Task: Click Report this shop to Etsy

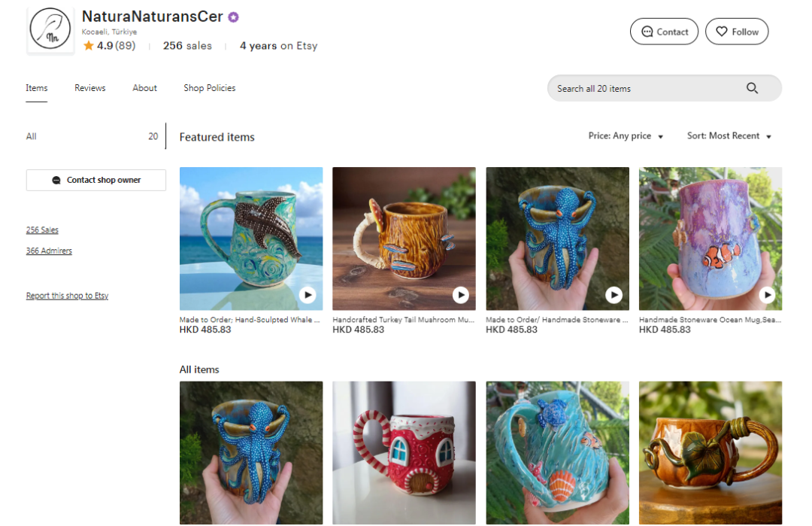Action: coord(67,296)
